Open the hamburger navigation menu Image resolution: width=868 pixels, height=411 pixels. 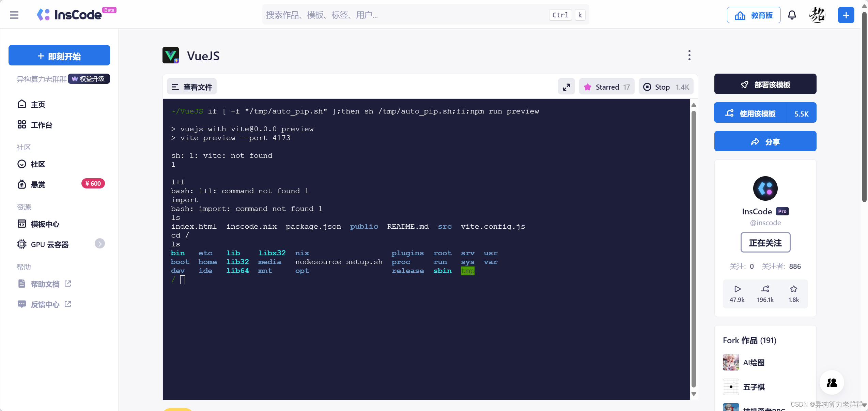pos(14,15)
